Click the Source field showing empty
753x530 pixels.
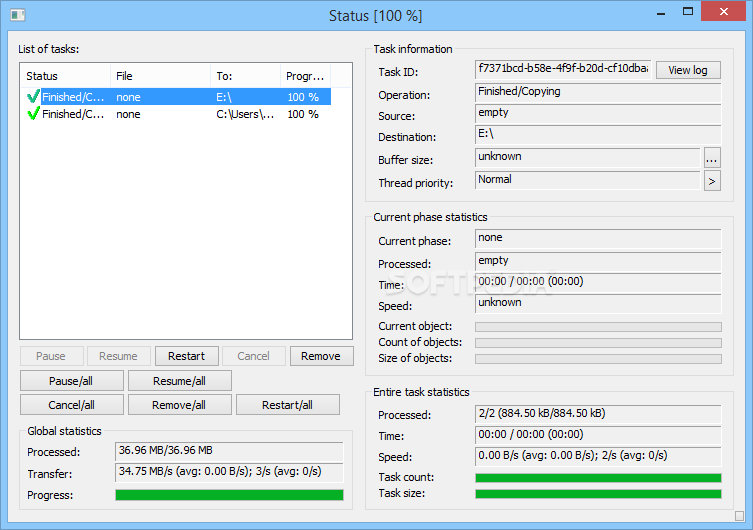[598, 113]
